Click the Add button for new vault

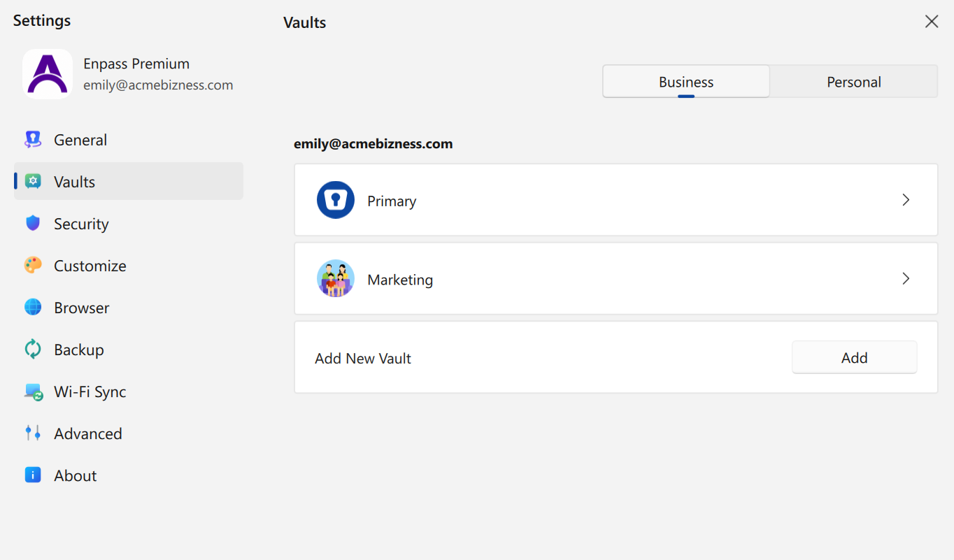(x=854, y=357)
